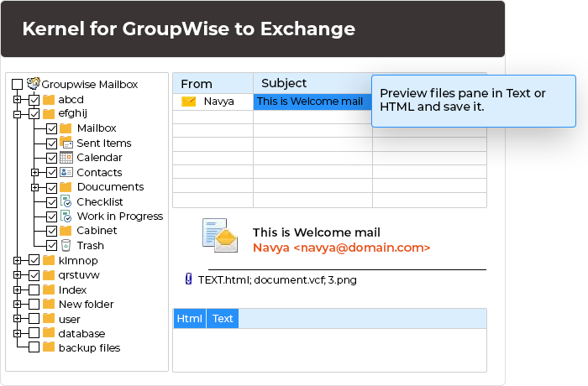This screenshot has height=386, width=588.
Task: Select the abcd folder icon
Action: 49,100
